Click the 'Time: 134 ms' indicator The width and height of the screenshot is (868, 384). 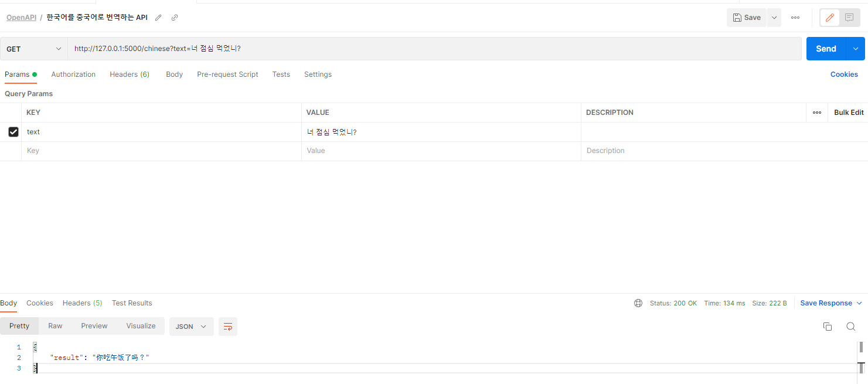[x=724, y=303]
